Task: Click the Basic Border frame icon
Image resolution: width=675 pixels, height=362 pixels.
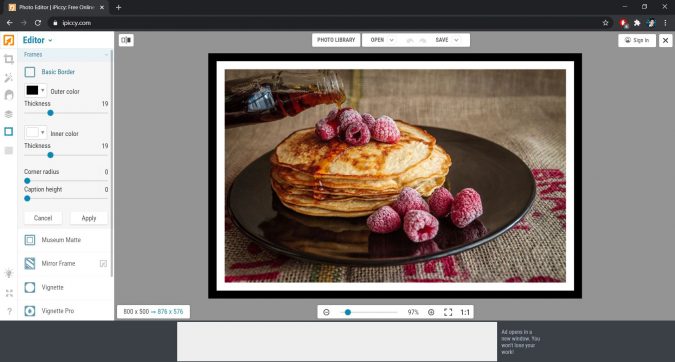Action: (x=30, y=72)
